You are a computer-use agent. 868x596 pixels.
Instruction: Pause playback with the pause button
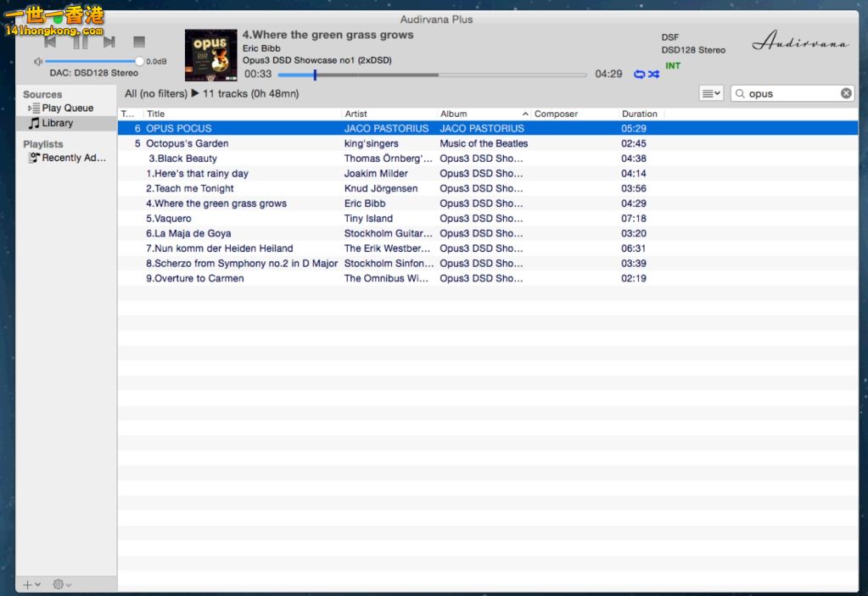pyautogui.click(x=81, y=42)
